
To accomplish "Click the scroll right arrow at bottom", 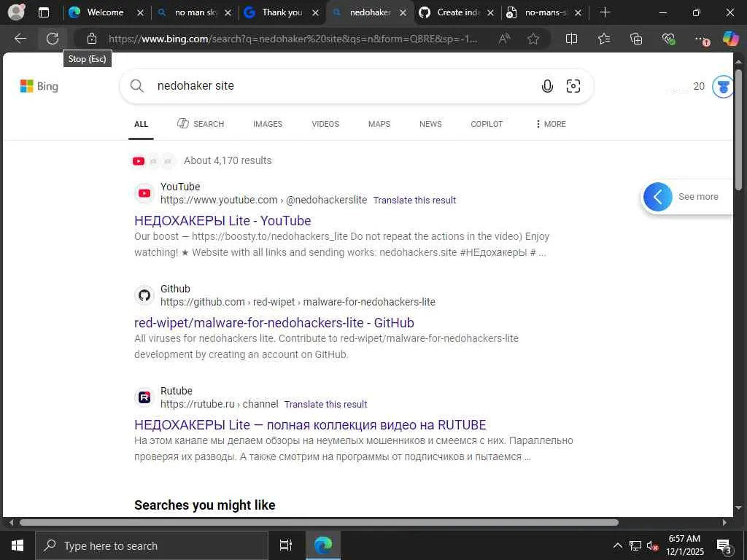I will (x=724, y=522).
